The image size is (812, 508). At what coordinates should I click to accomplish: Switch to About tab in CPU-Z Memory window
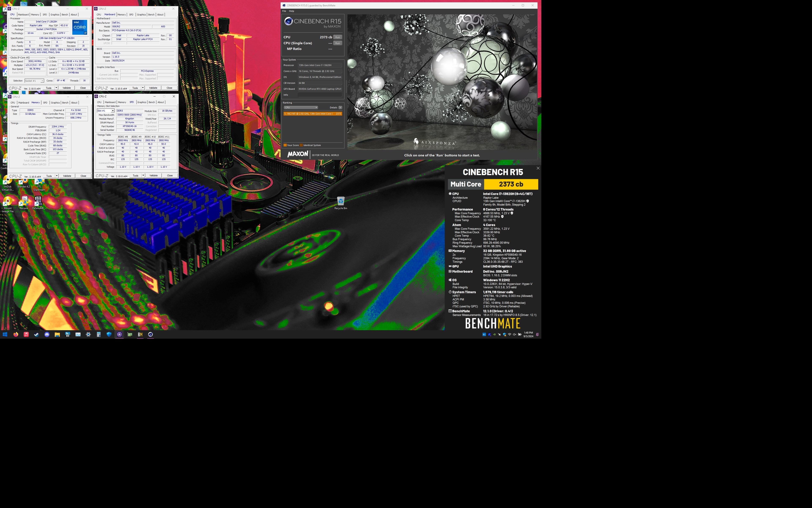[x=74, y=102]
